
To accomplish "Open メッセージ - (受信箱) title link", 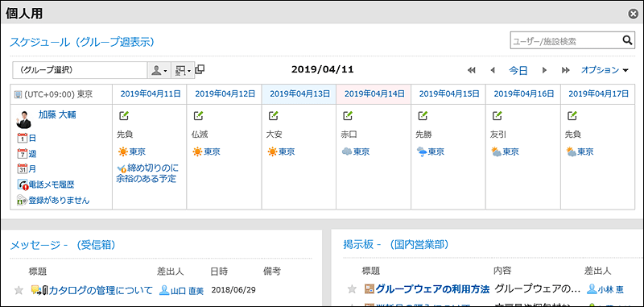I will point(63,245).
